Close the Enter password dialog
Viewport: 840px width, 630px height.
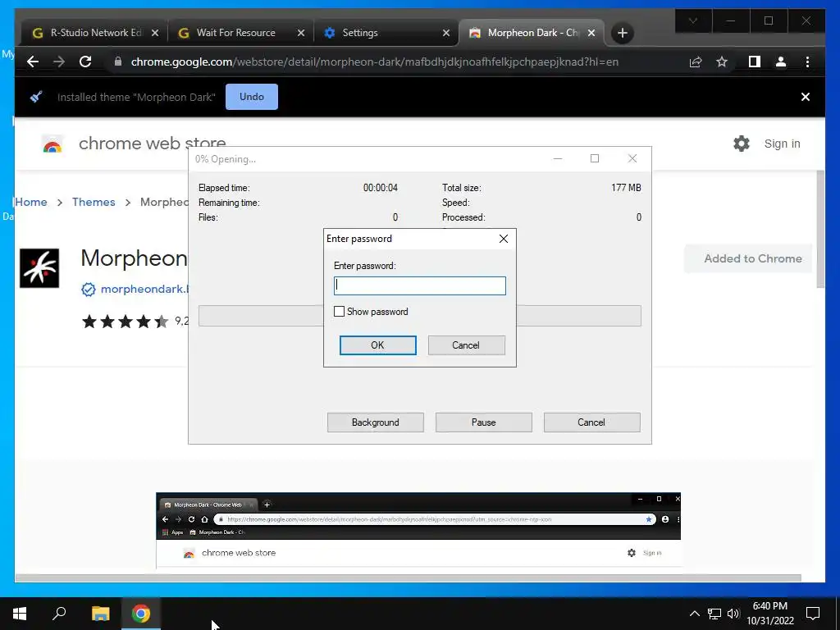point(504,239)
